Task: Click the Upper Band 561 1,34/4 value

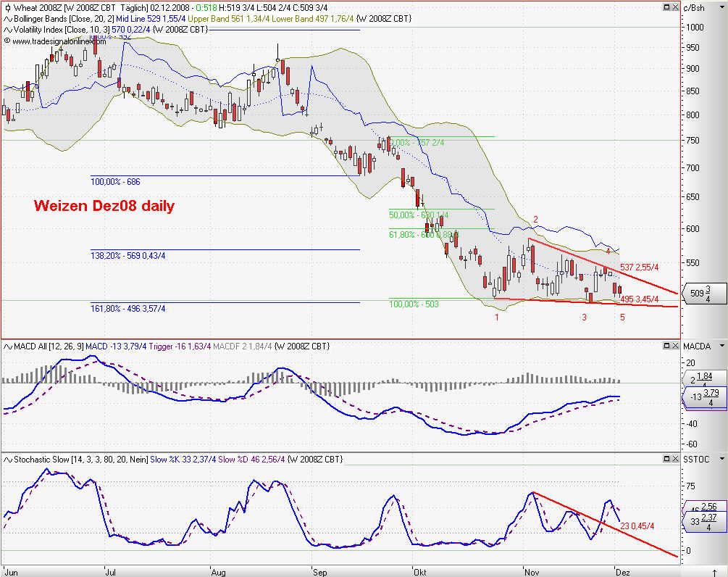Action: (x=229, y=19)
